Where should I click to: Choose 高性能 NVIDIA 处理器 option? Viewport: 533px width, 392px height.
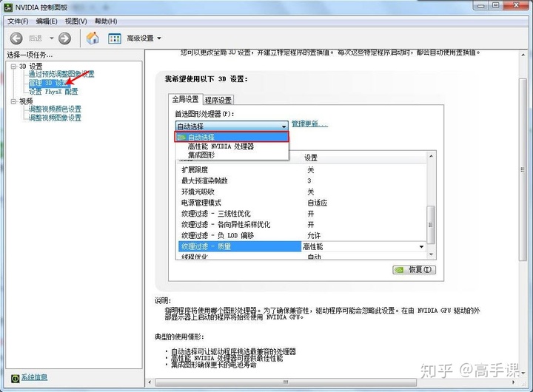point(232,146)
